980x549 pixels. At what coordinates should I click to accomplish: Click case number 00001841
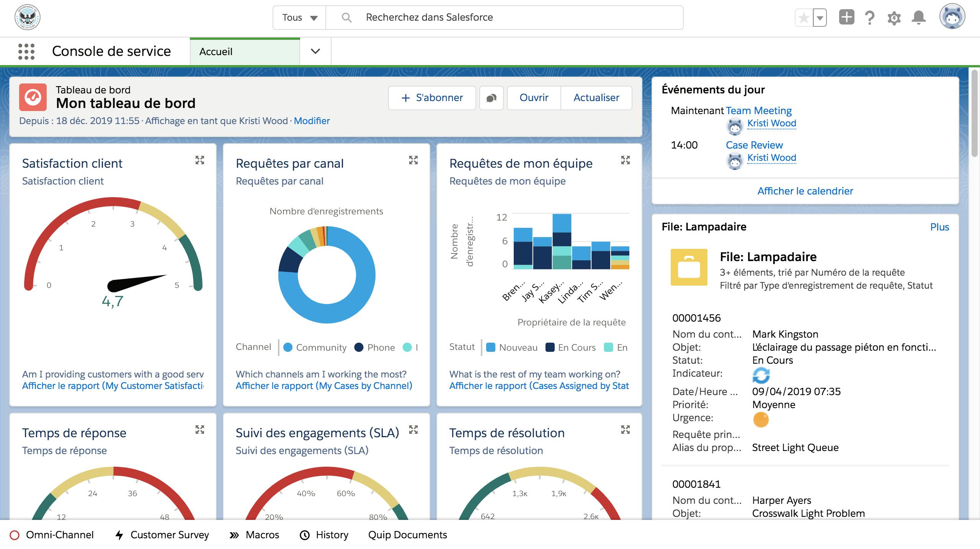696,484
